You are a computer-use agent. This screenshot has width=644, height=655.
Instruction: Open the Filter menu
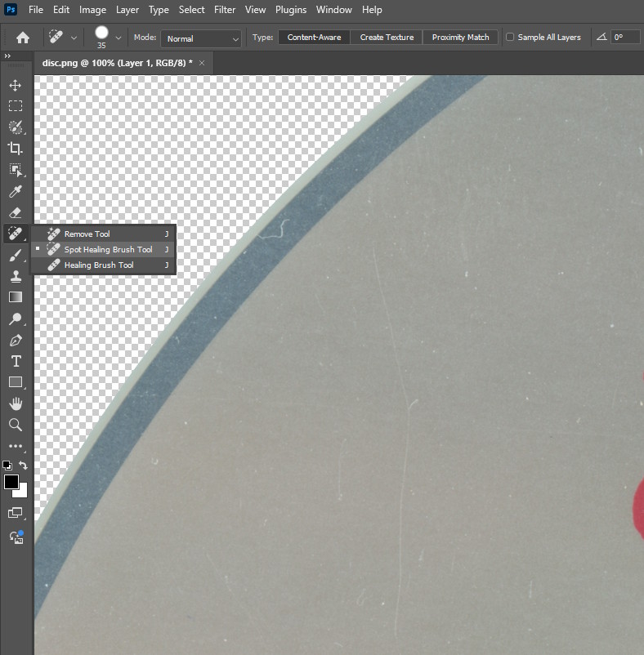point(225,10)
